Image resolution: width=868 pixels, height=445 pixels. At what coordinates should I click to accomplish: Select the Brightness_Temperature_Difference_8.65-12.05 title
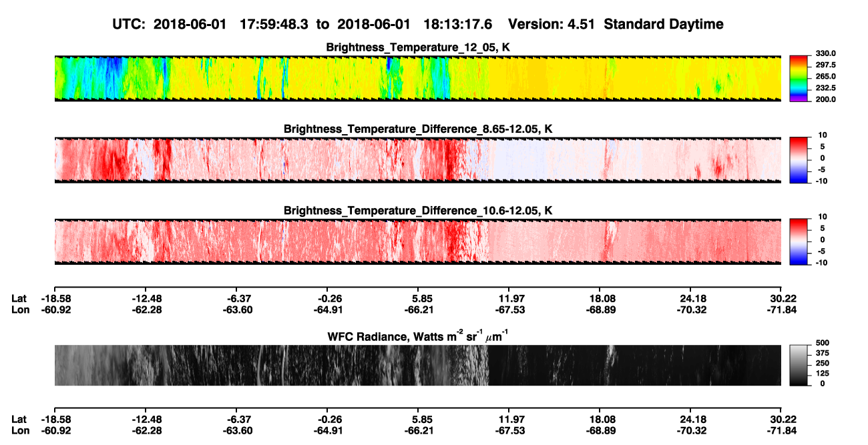pos(418,129)
